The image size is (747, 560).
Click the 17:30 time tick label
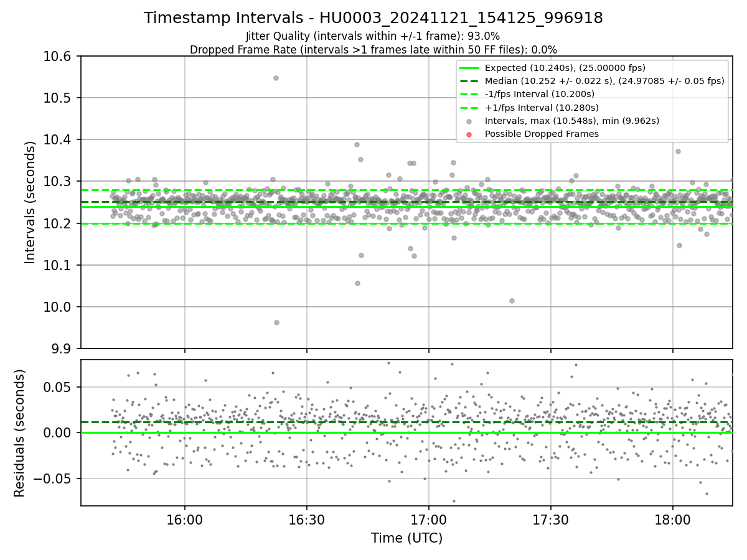[x=550, y=519]
